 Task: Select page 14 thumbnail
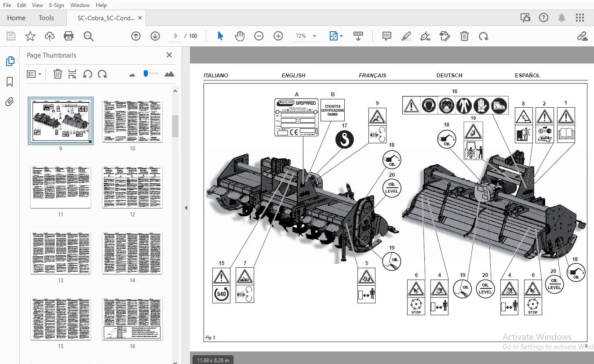132,253
